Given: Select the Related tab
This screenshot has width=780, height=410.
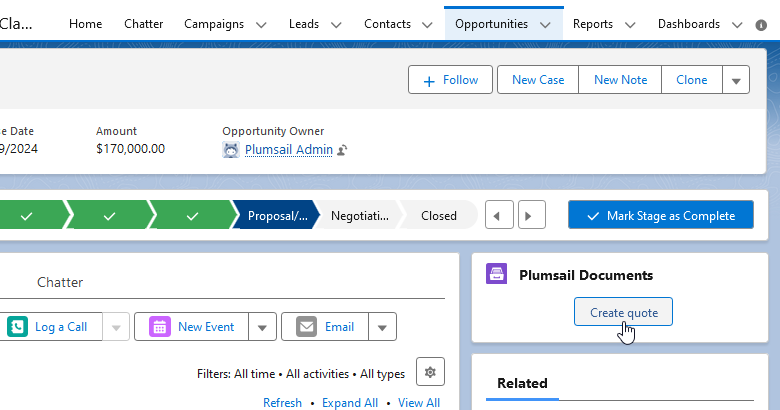Looking at the screenshot, I should coord(522,383).
